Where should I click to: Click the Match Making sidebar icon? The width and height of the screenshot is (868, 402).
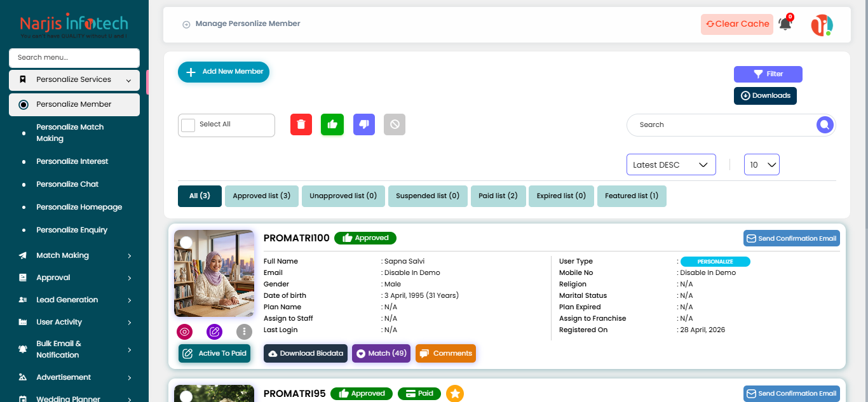tap(23, 255)
